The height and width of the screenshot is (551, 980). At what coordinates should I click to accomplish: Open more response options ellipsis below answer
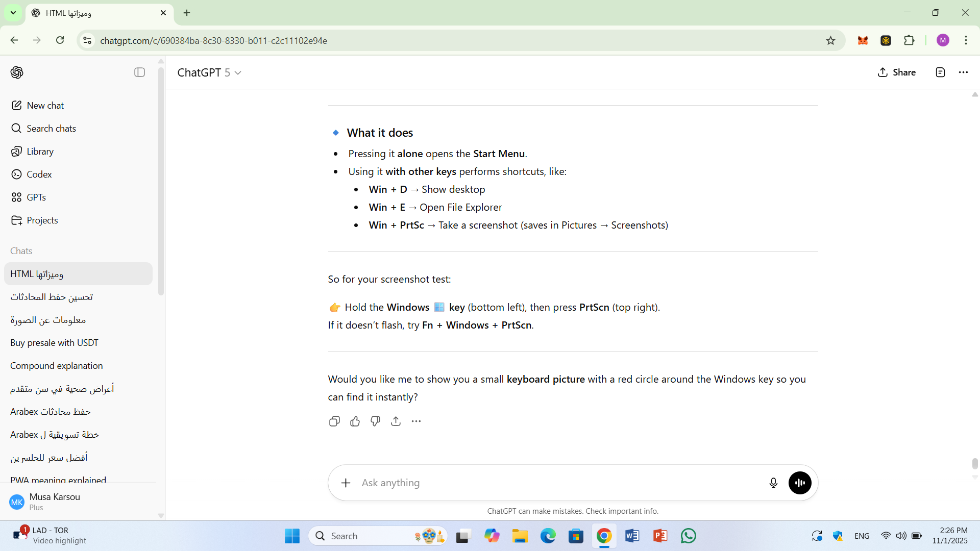pos(416,421)
